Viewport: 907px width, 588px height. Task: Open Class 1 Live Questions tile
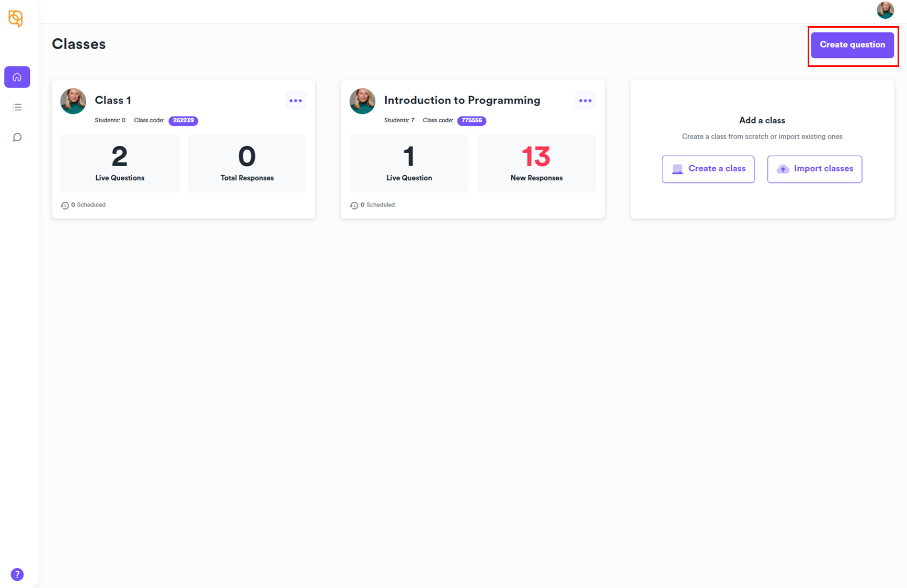pyautogui.click(x=120, y=164)
